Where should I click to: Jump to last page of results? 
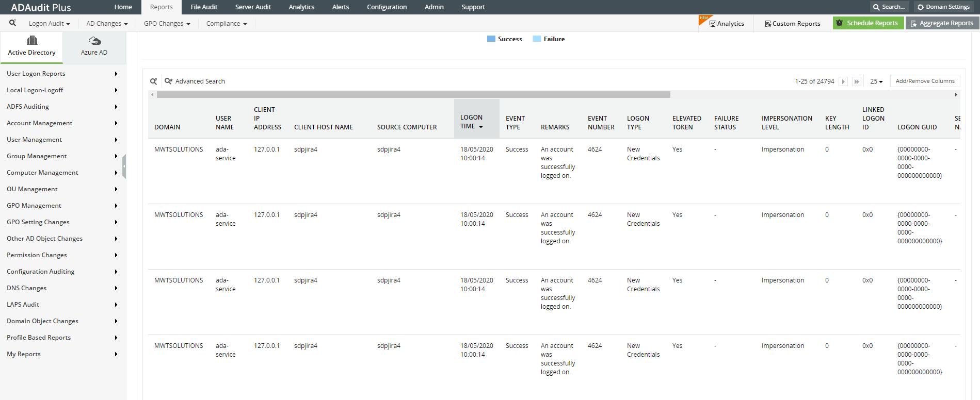pyautogui.click(x=857, y=81)
